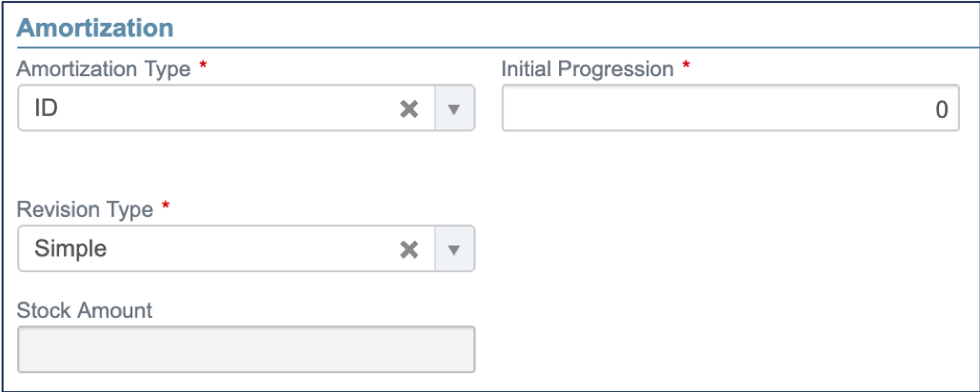Image resolution: width=980 pixels, height=392 pixels.
Task: Click the red asterisk beside Initial Progression
Action: point(686,68)
